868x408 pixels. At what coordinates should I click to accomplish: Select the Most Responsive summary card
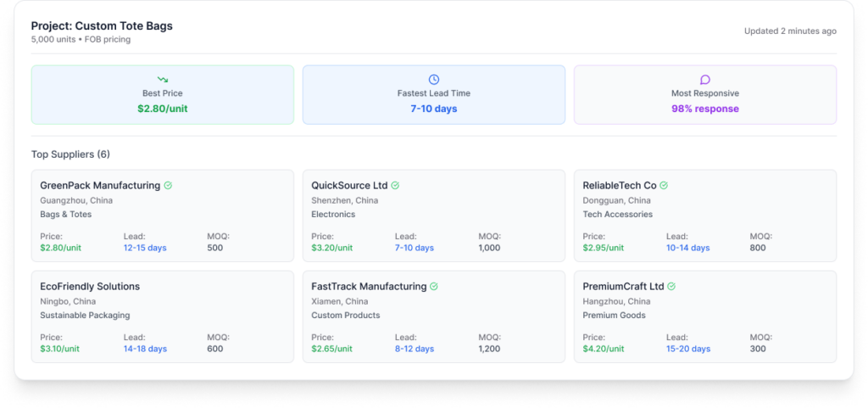pyautogui.click(x=705, y=95)
